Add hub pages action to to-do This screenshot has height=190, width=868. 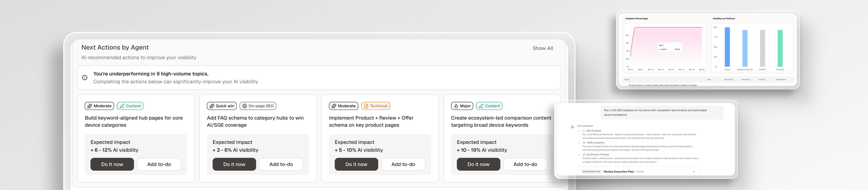(x=159, y=164)
